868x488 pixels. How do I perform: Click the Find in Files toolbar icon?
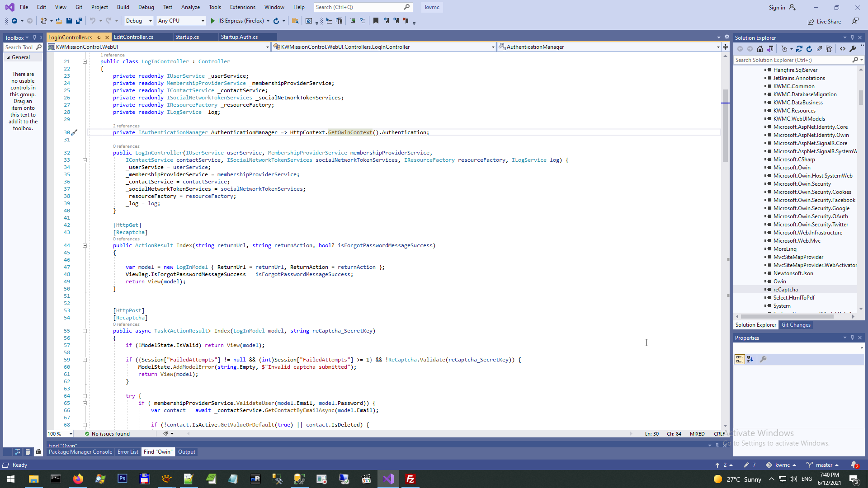(295, 21)
